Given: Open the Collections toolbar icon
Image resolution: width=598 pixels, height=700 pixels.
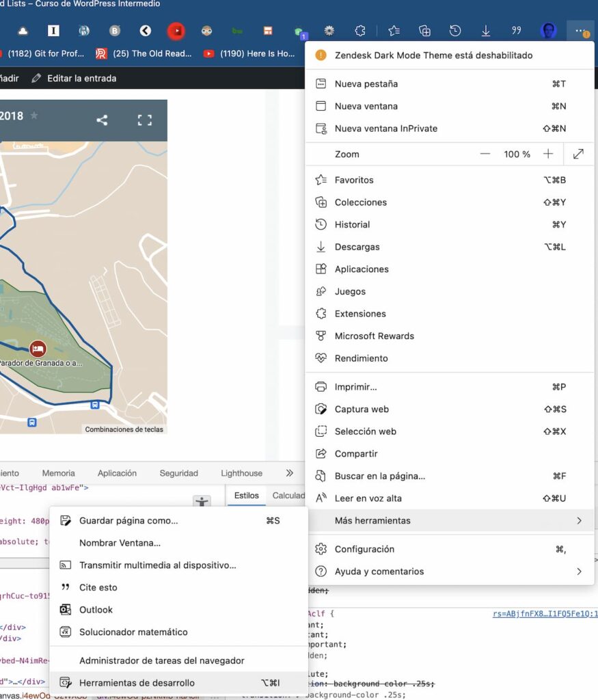Looking at the screenshot, I should (x=424, y=31).
